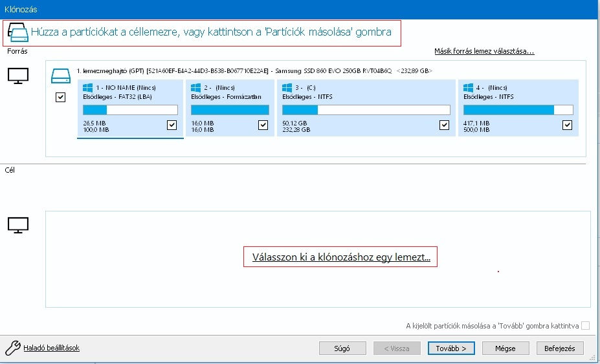
Task: Open 'Haladó beállítások' link
Action: pyautogui.click(x=51, y=348)
